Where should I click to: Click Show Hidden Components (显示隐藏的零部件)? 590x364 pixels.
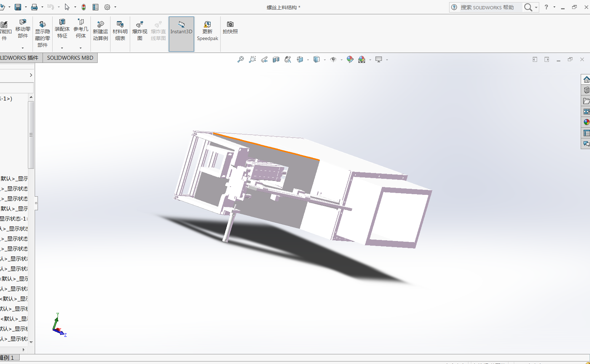43,34
